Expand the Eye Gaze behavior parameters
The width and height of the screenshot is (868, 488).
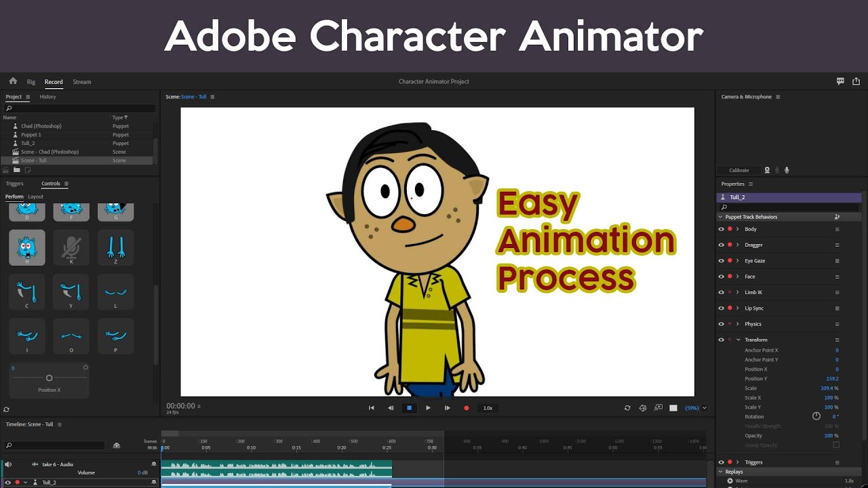click(738, 260)
